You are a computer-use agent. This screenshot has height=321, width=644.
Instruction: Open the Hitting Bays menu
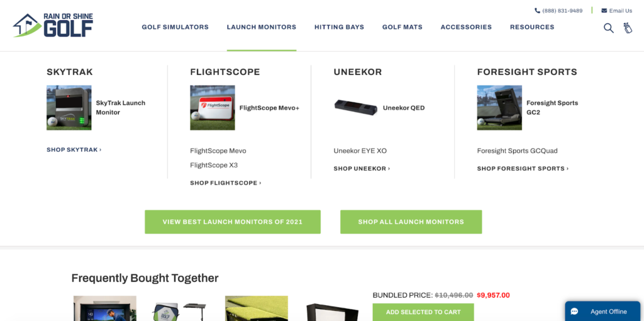pos(339,27)
